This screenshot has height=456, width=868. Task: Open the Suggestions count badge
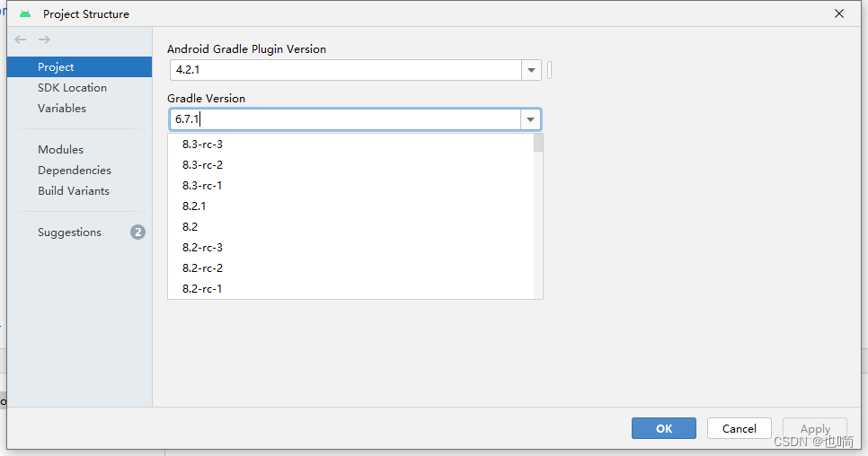click(x=137, y=232)
